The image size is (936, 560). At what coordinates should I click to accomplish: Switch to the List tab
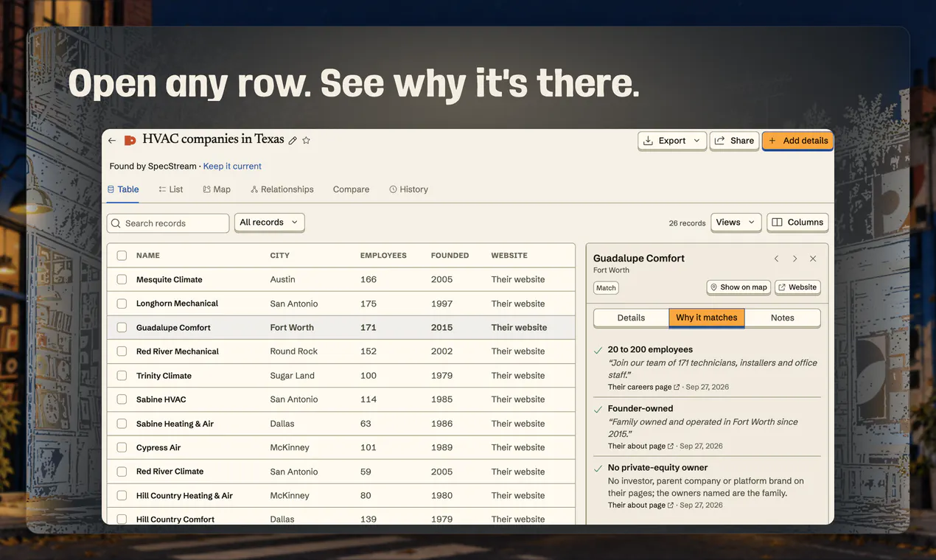point(171,189)
